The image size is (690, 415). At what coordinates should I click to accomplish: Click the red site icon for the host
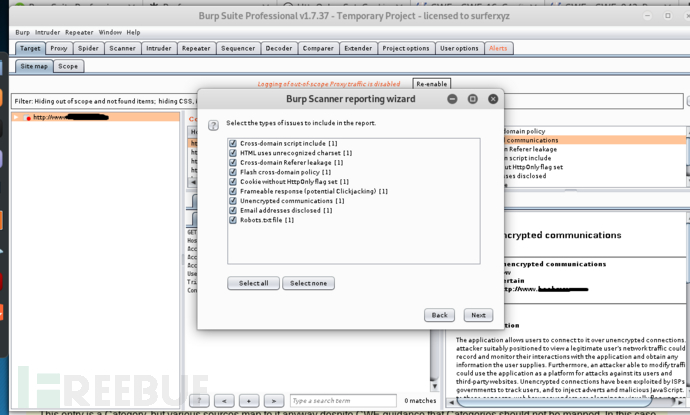point(27,118)
